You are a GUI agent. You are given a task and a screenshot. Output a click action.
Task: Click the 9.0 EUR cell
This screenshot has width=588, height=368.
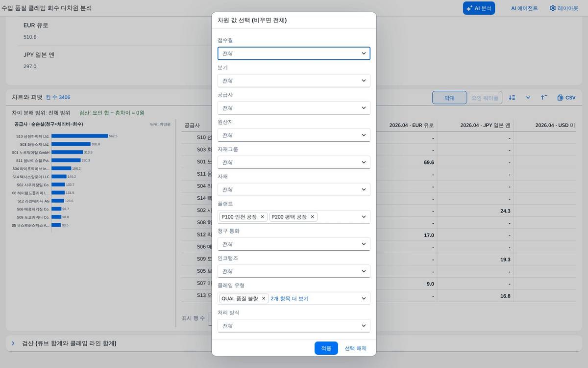(430, 284)
